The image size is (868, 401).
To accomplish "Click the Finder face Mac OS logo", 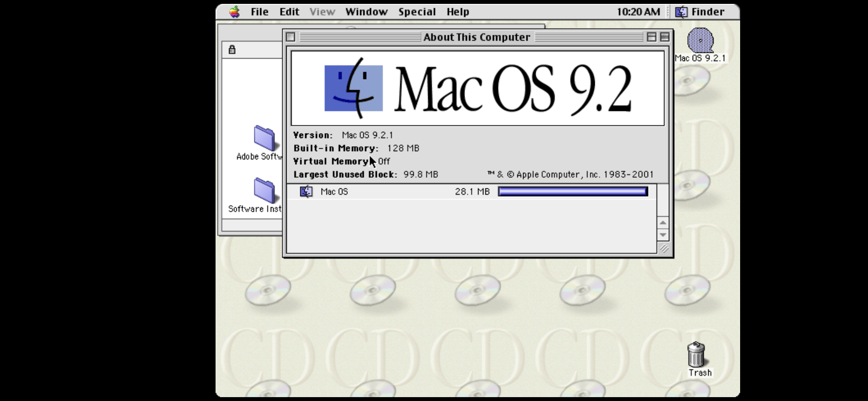I will [x=354, y=88].
